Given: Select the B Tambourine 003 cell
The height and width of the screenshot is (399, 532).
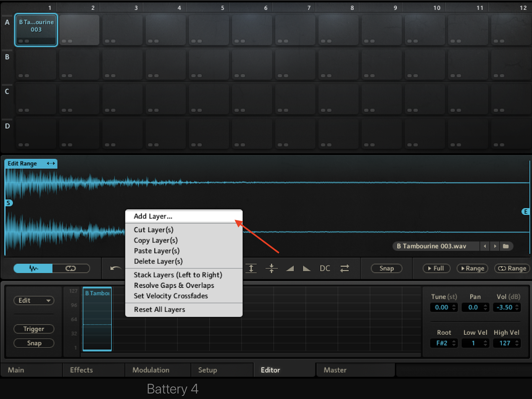Looking at the screenshot, I should point(36,30).
